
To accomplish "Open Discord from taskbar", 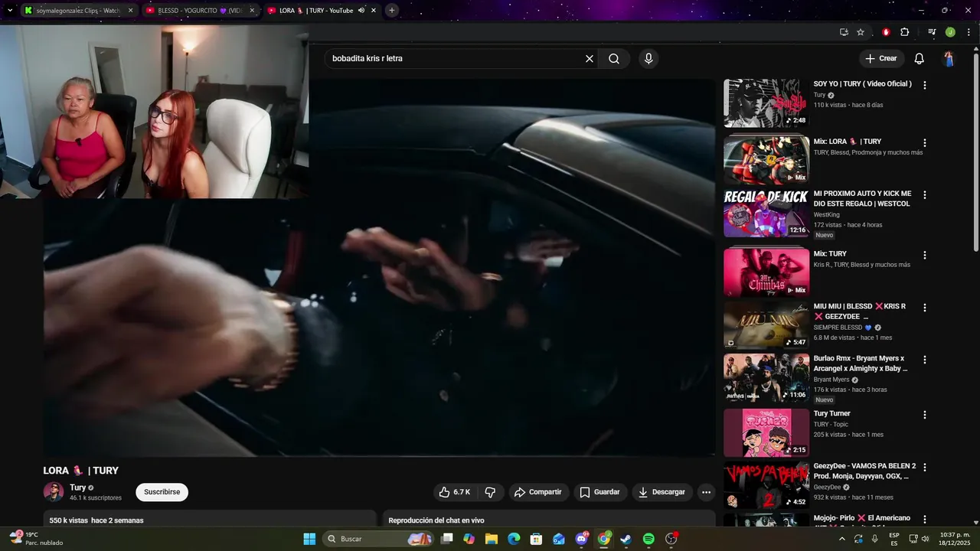I will 581,539.
